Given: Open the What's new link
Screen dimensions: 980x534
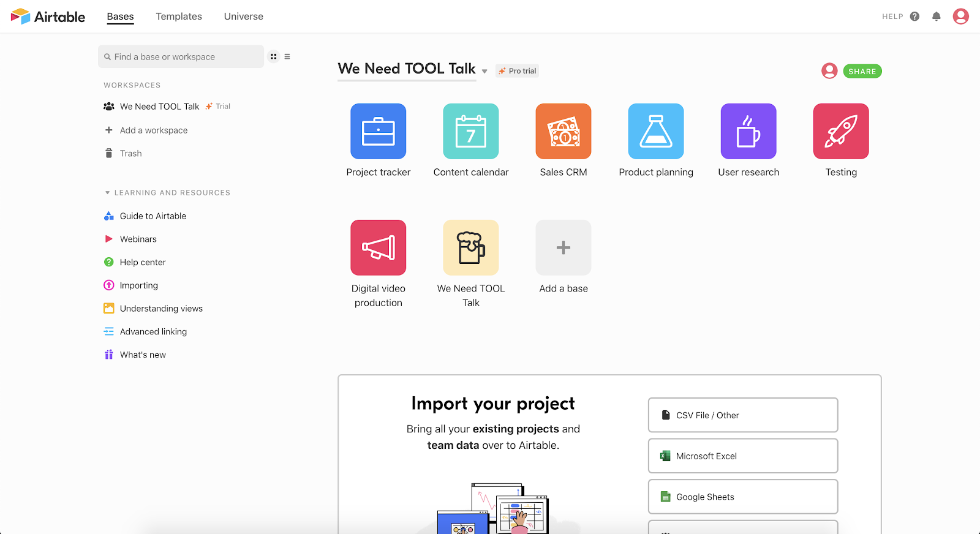Looking at the screenshot, I should [143, 355].
